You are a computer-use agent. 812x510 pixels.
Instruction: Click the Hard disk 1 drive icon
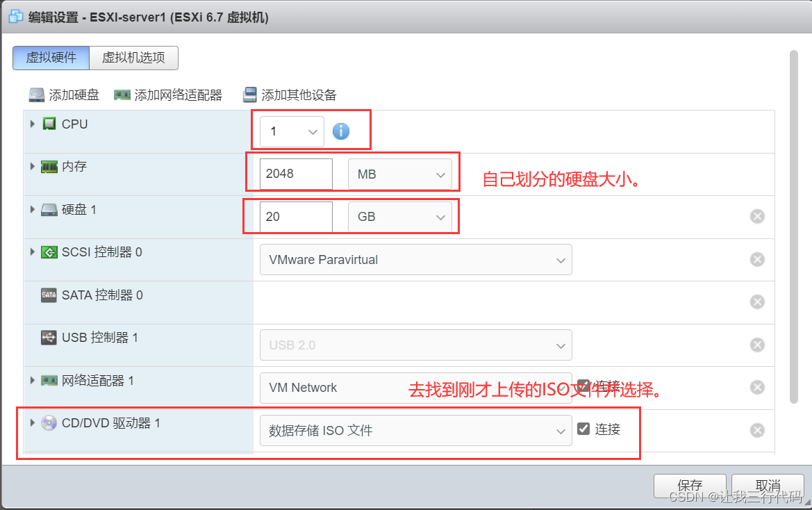pyautogui.click(x=49, y=210)
